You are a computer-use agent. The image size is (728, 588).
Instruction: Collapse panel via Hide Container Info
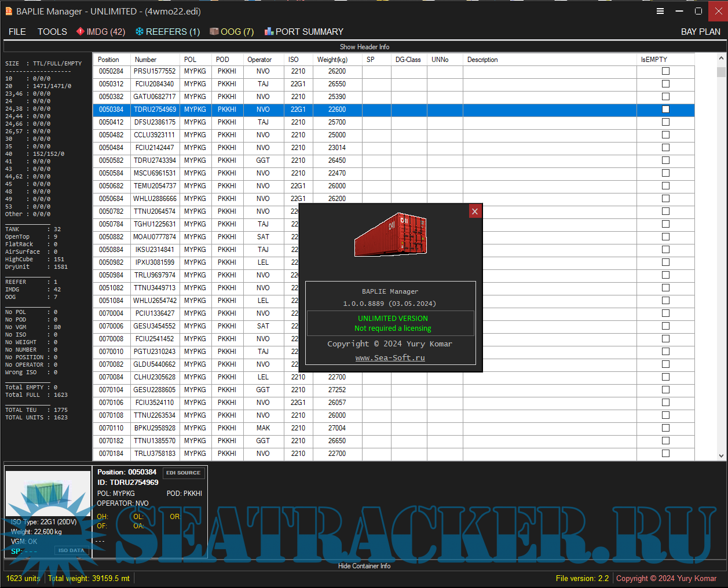coord(364,566)
